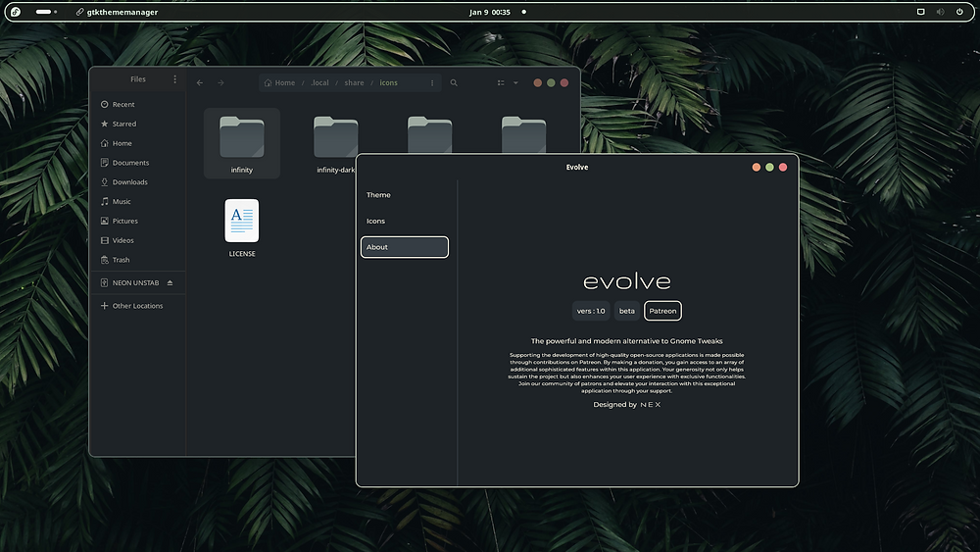
Task: Open Recent in Files sidebar
Action: pos(137,104)
